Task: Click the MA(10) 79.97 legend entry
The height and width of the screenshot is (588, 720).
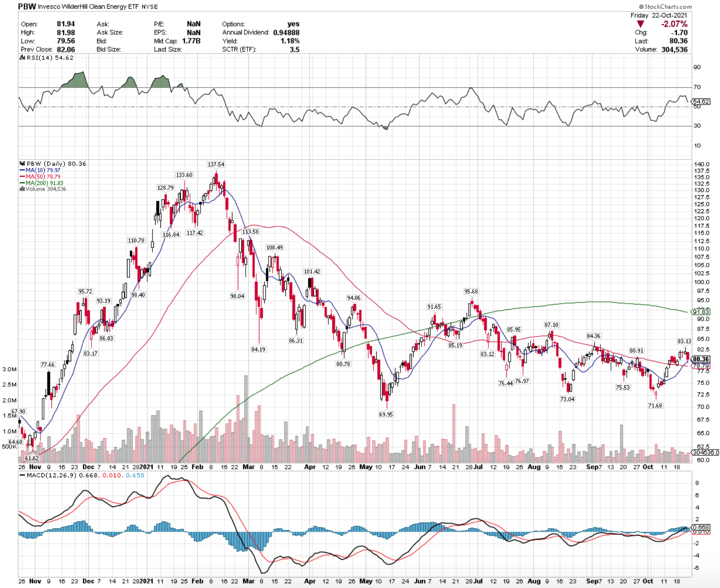Action: (x=40, y=170)
